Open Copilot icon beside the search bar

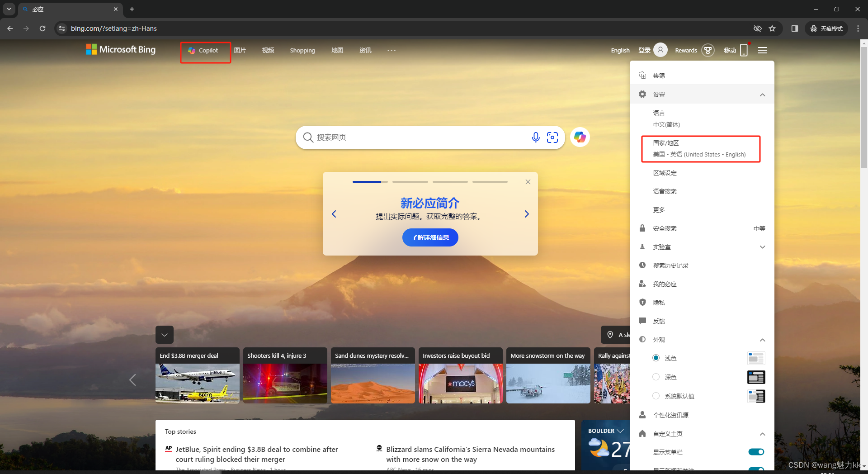click(580, 137)
